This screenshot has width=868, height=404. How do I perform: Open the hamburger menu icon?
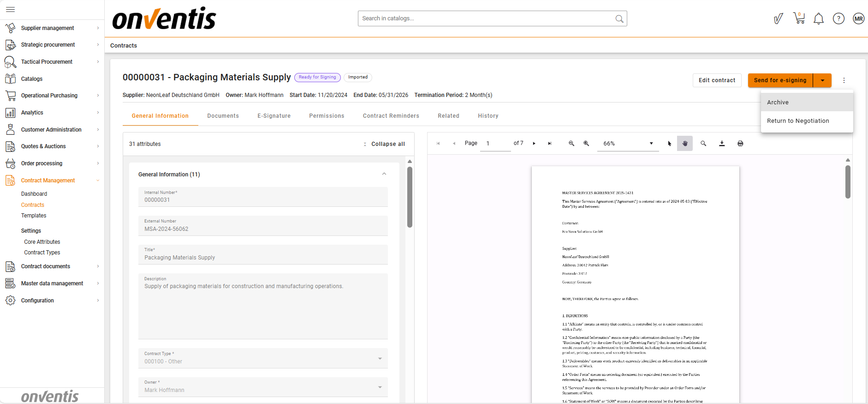point(10,9)
